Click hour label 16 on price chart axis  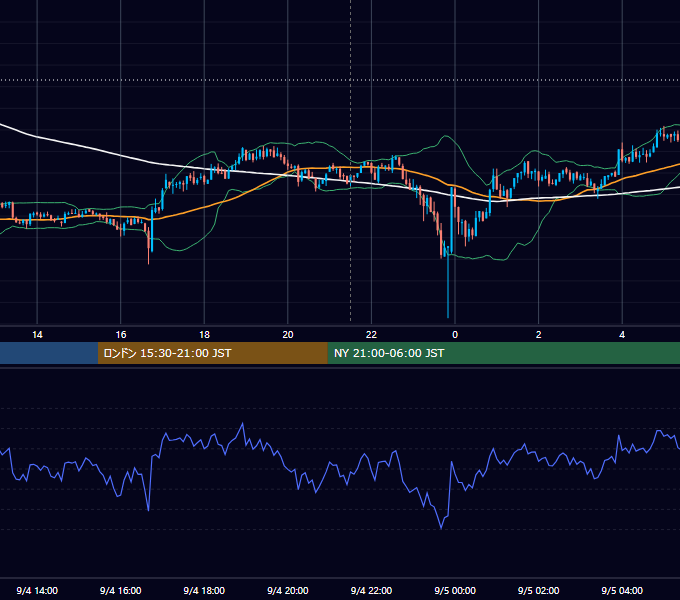coord(121,335)
